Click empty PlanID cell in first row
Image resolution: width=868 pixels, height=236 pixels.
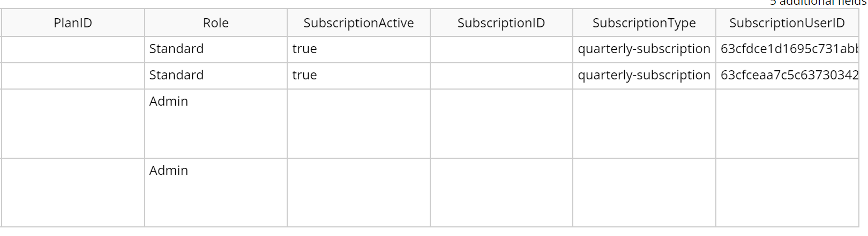point(73,49)
